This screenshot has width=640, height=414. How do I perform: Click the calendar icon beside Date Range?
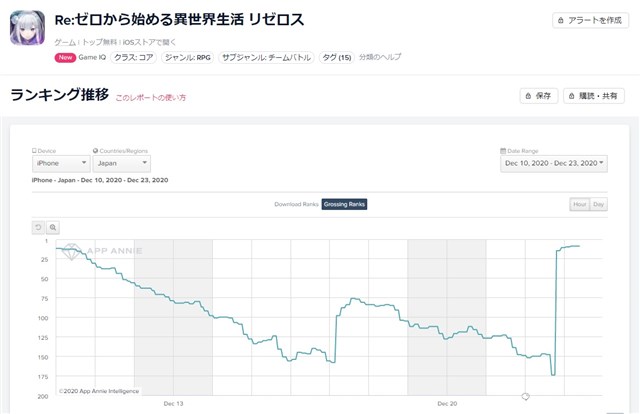click(x=503, y=151)
